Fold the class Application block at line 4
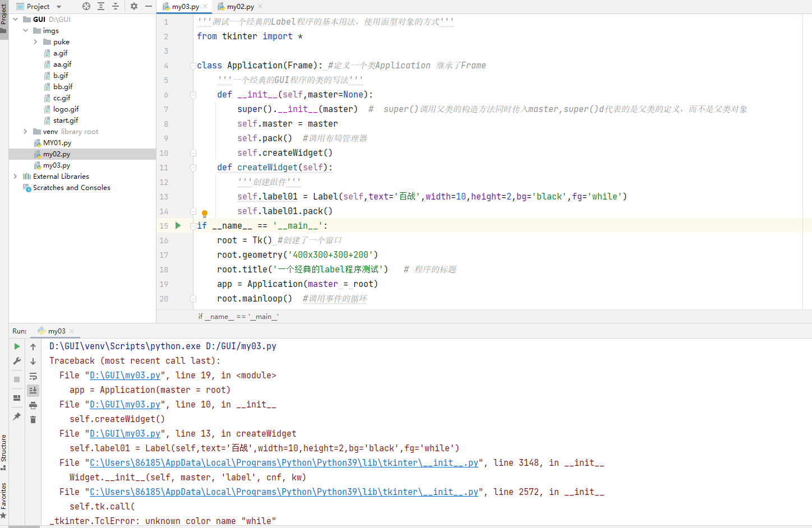The height and width of the screenshot is (528, 812). pos(193,66)
